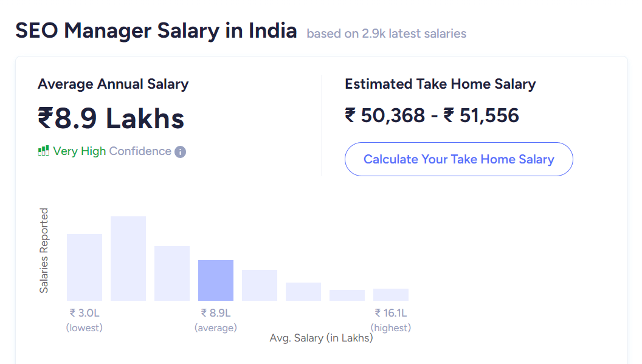
Task: Click the tallest histogram bar
Action: pyautogui.click(x=128, y=258)
